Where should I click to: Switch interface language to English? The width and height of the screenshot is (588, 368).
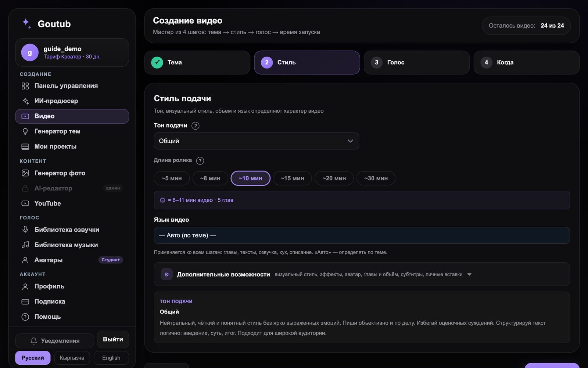tap(111, 358)
